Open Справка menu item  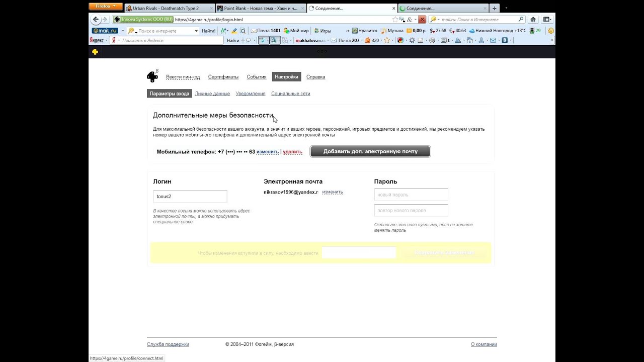(315, 77)
